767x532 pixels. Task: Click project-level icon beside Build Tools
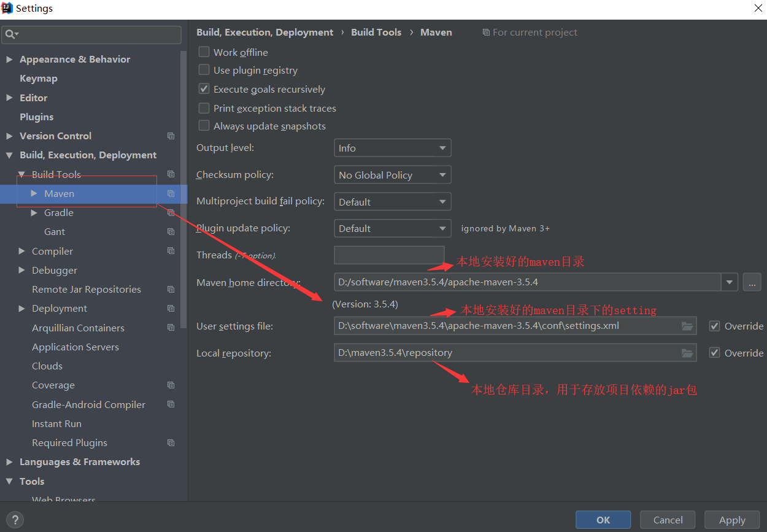click(171, 174)
